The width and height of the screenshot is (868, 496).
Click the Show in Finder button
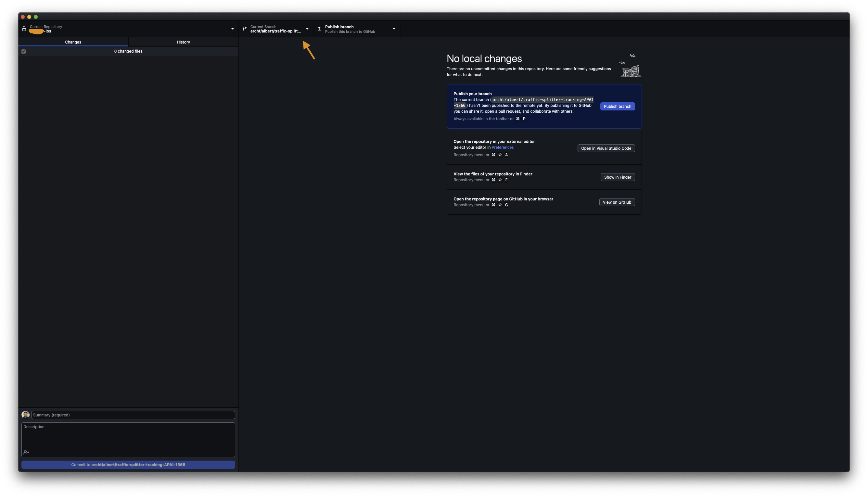(617, 177)
